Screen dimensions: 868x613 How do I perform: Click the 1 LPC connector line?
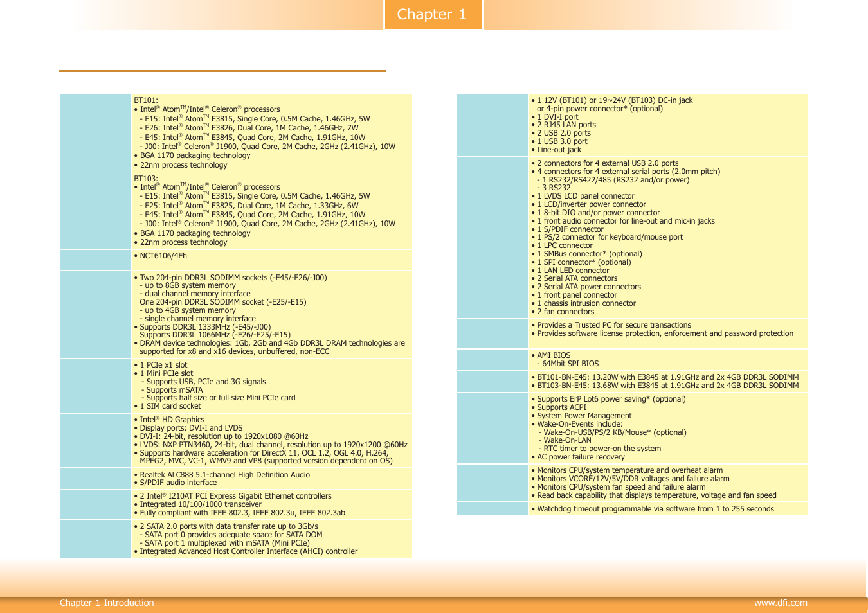pos(562,245)
